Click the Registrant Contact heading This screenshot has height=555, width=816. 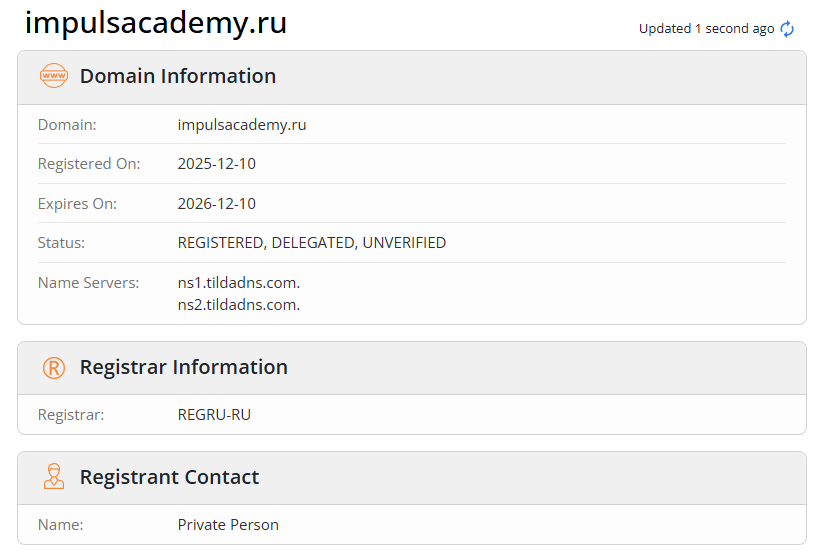[x=169, y=477]
